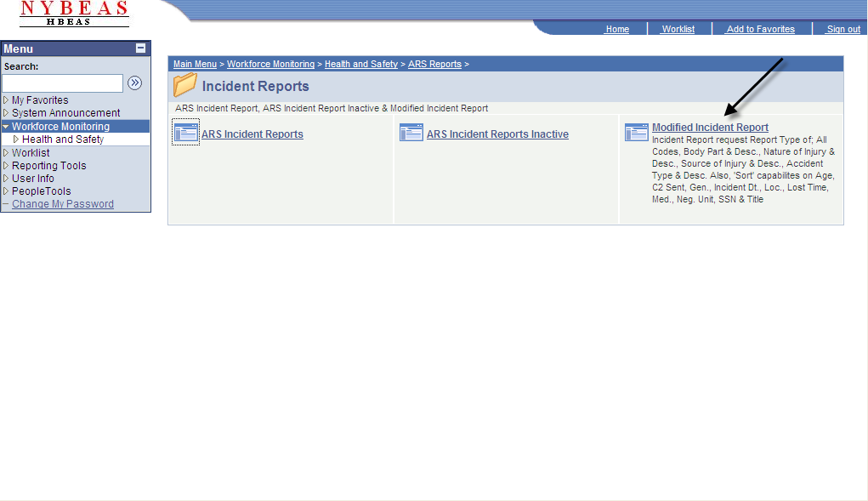Click the search go arrow button
Screen dimensions: 868x501
134,83
